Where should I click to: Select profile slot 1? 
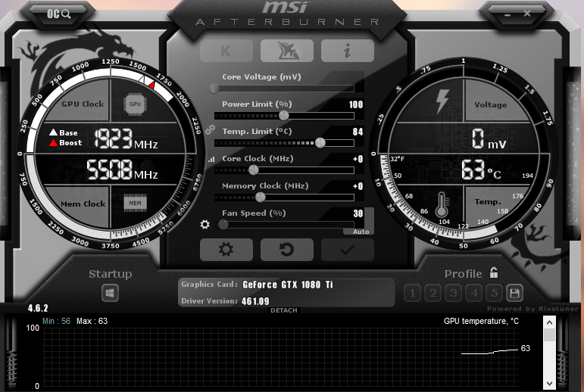(x=412, y=293)
